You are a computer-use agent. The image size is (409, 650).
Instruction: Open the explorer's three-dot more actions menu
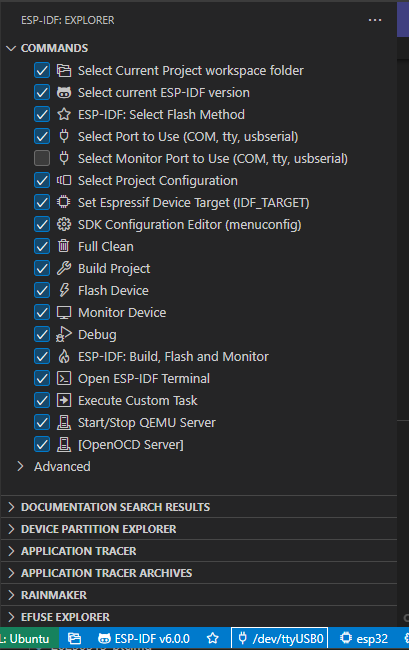coord(375,20)
